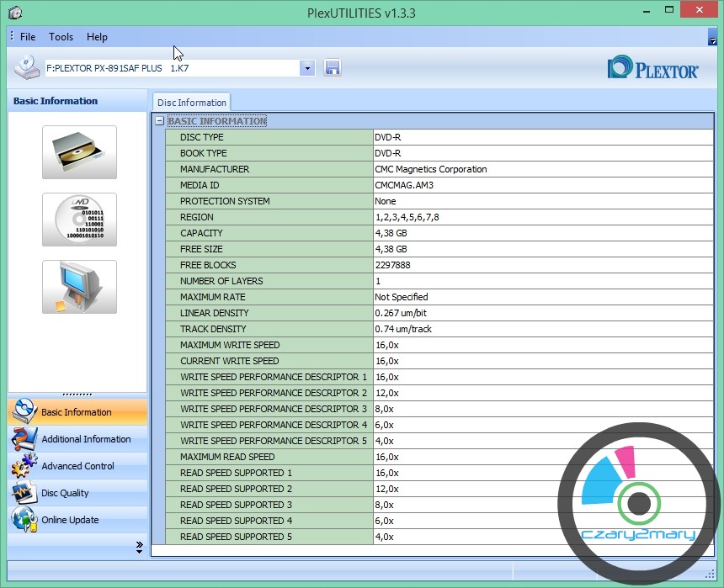Expand navigation pane overflow chevron

click(139, 548)
